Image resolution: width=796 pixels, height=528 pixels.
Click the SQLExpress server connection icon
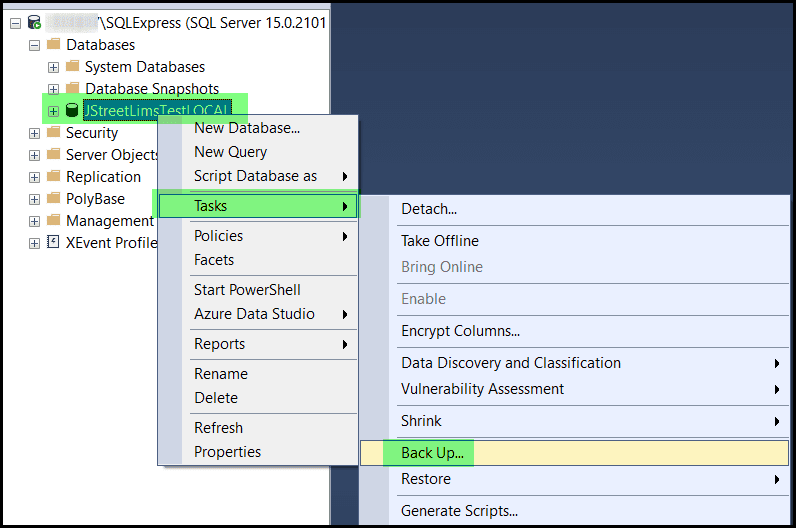click(34, 23)
